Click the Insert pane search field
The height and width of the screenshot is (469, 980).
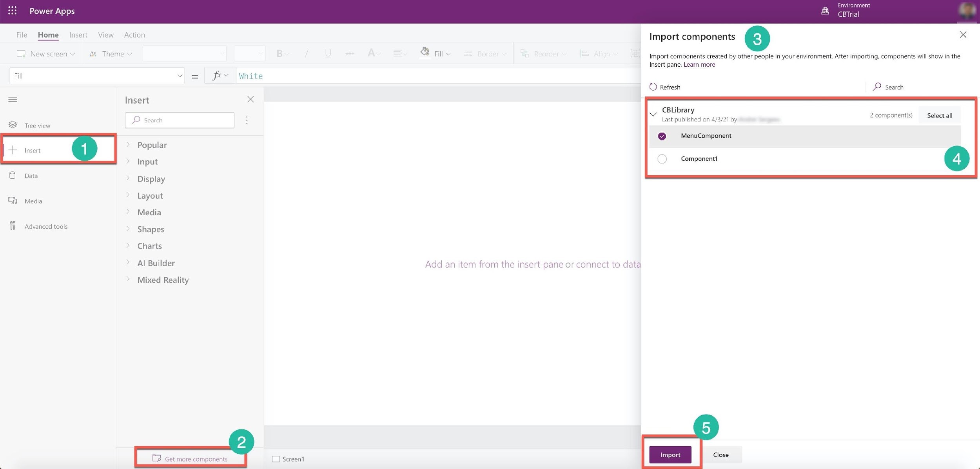[180, 120]
